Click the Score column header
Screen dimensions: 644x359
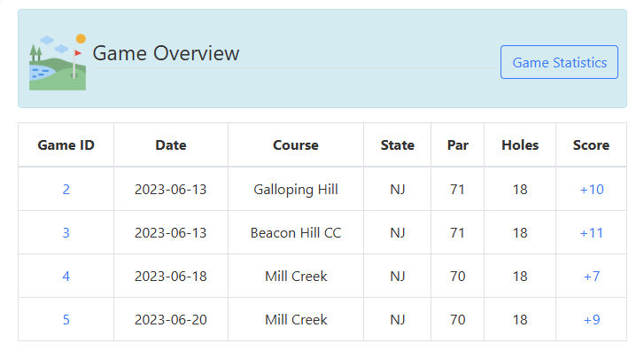click(591, 145)
